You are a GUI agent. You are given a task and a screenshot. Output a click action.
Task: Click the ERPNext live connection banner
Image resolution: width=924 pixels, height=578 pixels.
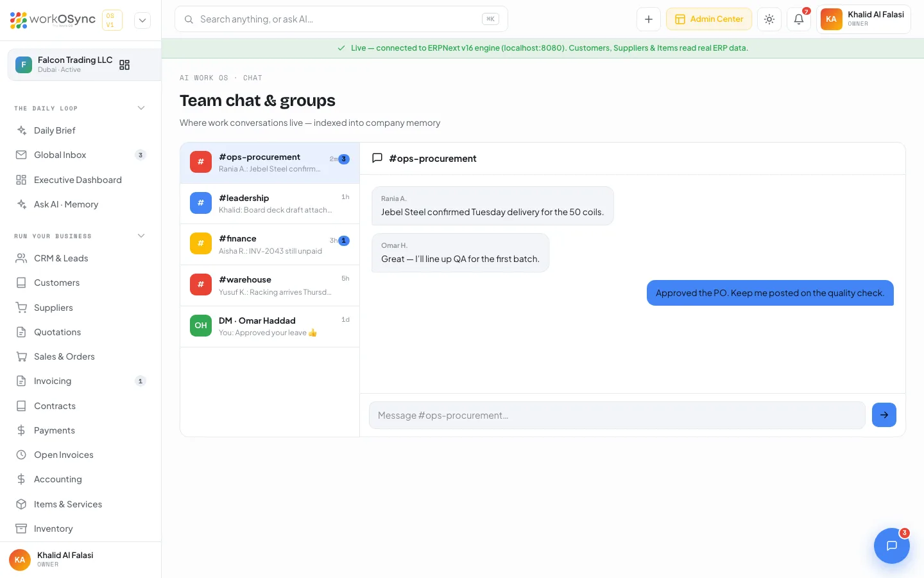coord(543,48)
